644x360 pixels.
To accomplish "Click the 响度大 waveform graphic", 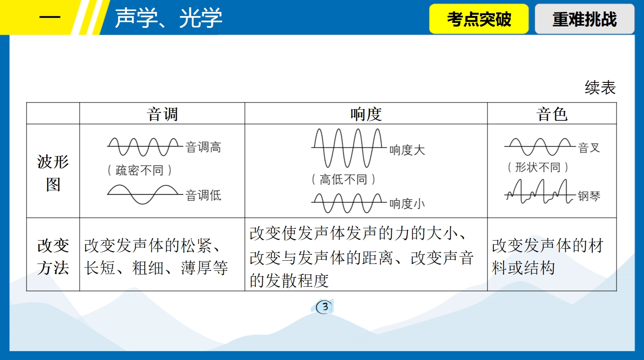I will 349,148.
